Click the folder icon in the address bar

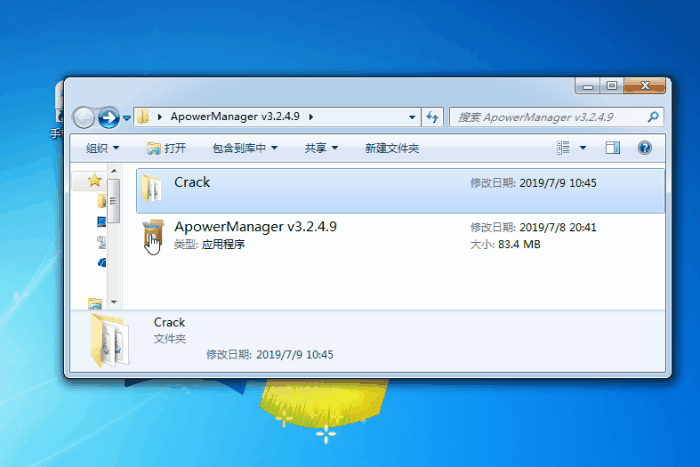pos(143,117)
